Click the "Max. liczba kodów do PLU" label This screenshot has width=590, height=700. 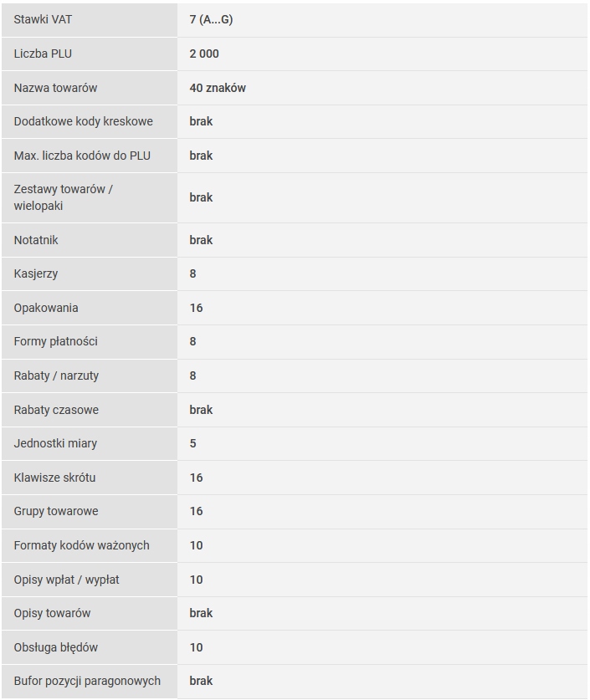click(82, 156)
